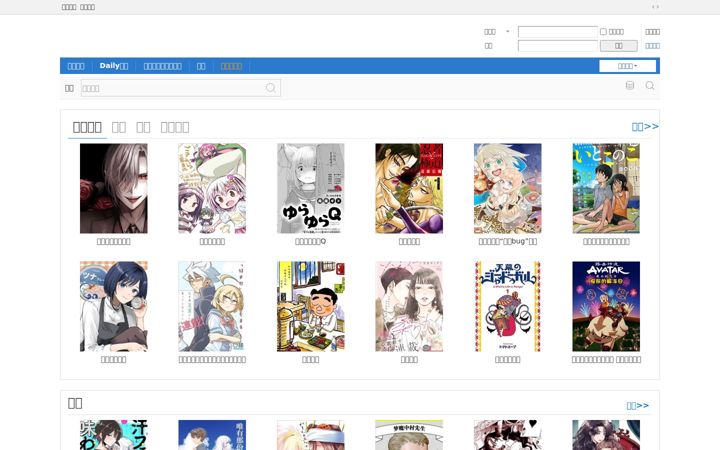
Task: Switch to the fourth section tab
Action: [175, 127]
